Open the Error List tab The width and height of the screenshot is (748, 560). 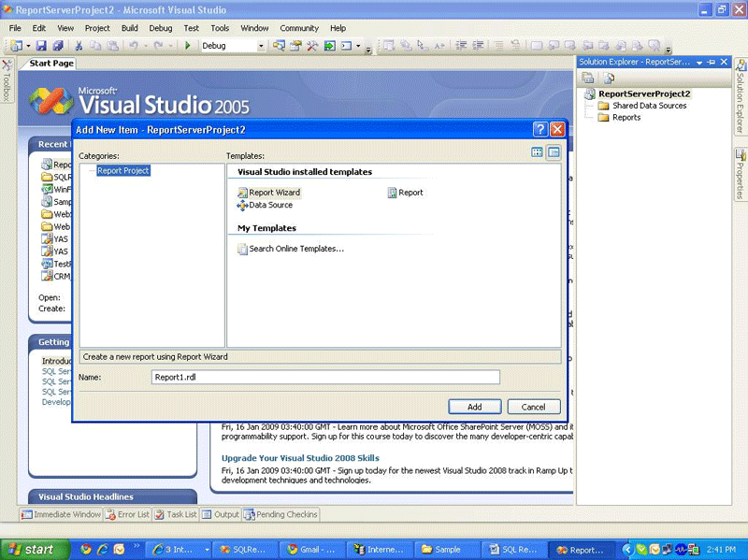click(127, 514)
